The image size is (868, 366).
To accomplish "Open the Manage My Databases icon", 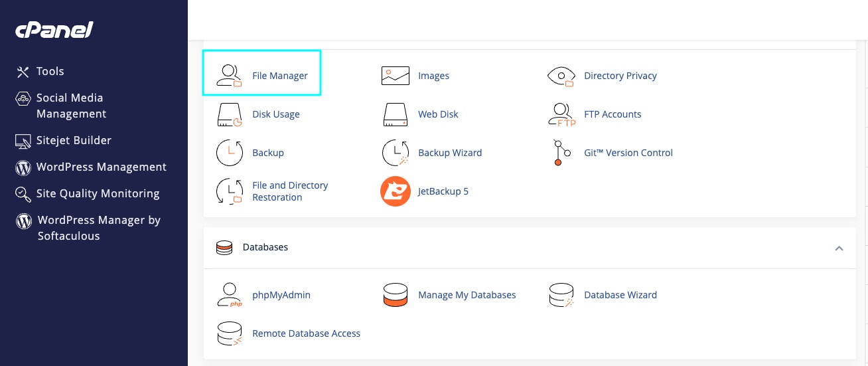I will point(395,295).
